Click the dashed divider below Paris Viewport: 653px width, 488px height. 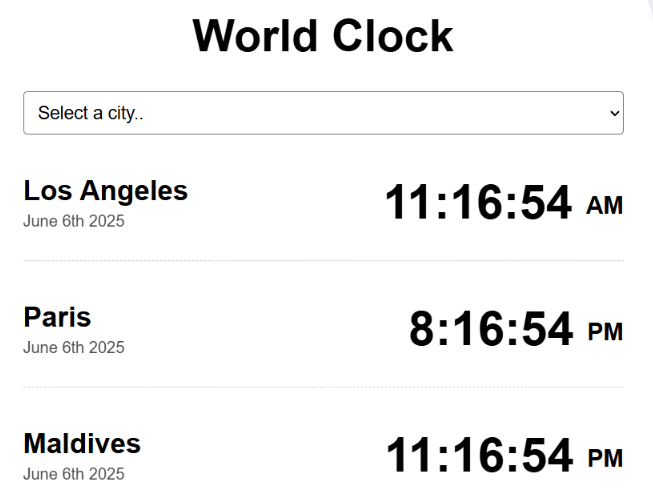click(322, 387)
